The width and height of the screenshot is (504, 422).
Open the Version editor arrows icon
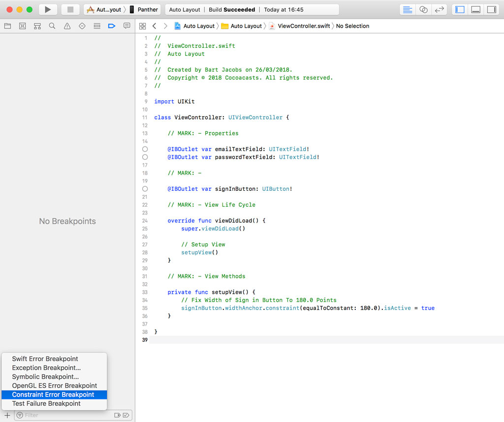coord(439,9)
